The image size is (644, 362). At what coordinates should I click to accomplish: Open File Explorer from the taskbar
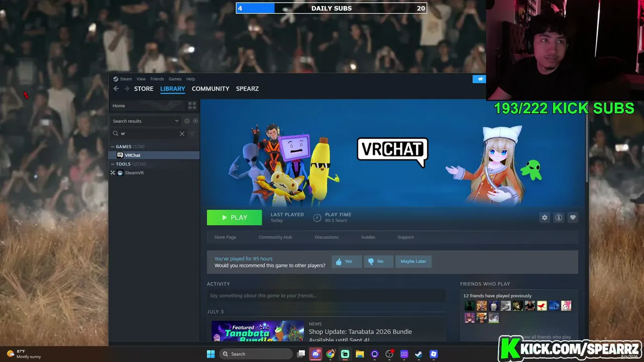(360, 354)
